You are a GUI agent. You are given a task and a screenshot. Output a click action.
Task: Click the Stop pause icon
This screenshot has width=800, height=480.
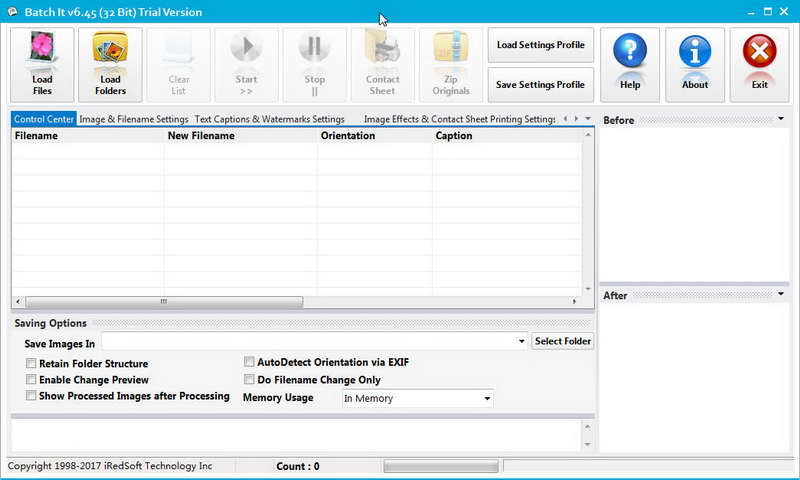point(314,49)
